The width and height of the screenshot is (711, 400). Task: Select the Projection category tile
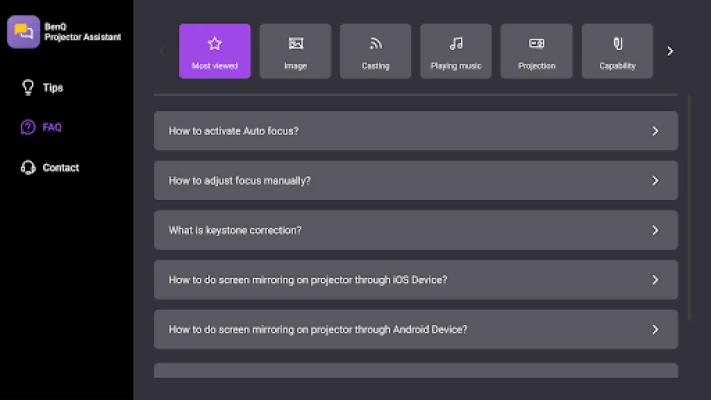(x=536, y=51)
